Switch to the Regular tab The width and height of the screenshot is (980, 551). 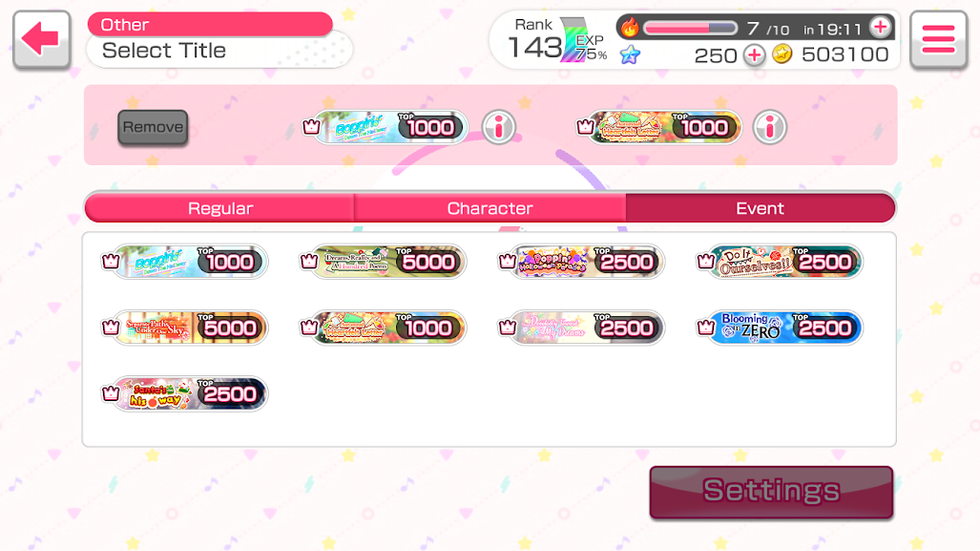click(x=220, y=208)
